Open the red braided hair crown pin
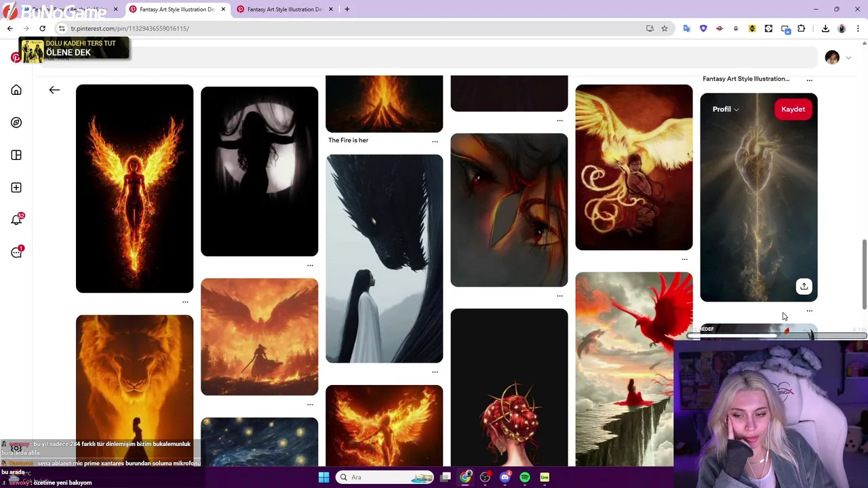The height and width of the screenshot is (488, 868). (509, 387)
